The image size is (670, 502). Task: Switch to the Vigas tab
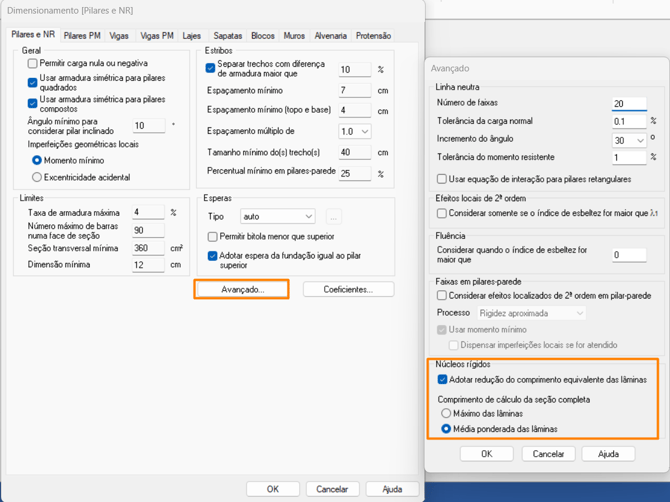coord(119,36)
